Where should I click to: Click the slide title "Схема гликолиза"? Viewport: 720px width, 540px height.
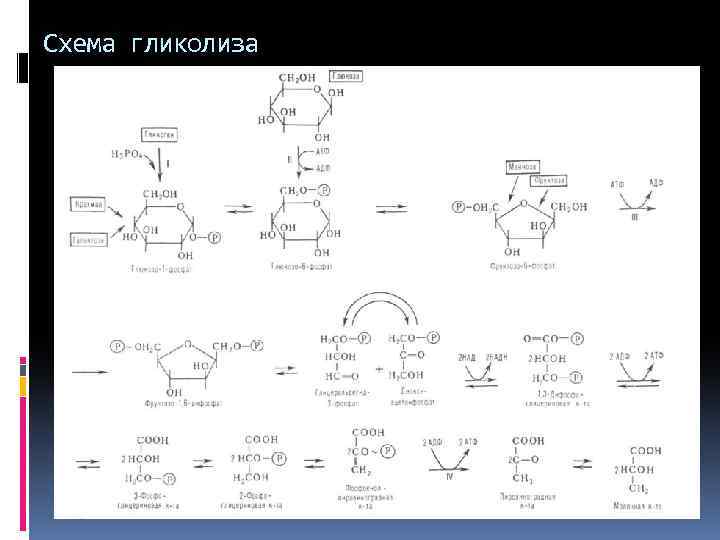coord(150,45)
